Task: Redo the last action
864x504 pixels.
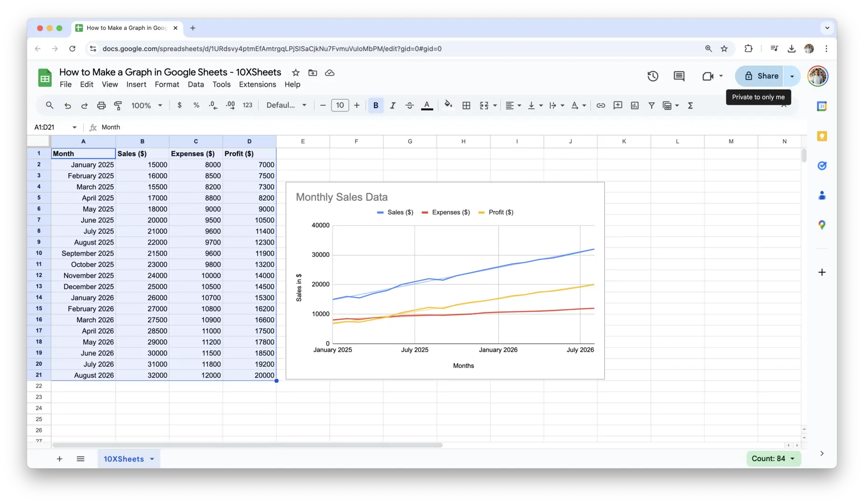Action: [x=85, y=105]
